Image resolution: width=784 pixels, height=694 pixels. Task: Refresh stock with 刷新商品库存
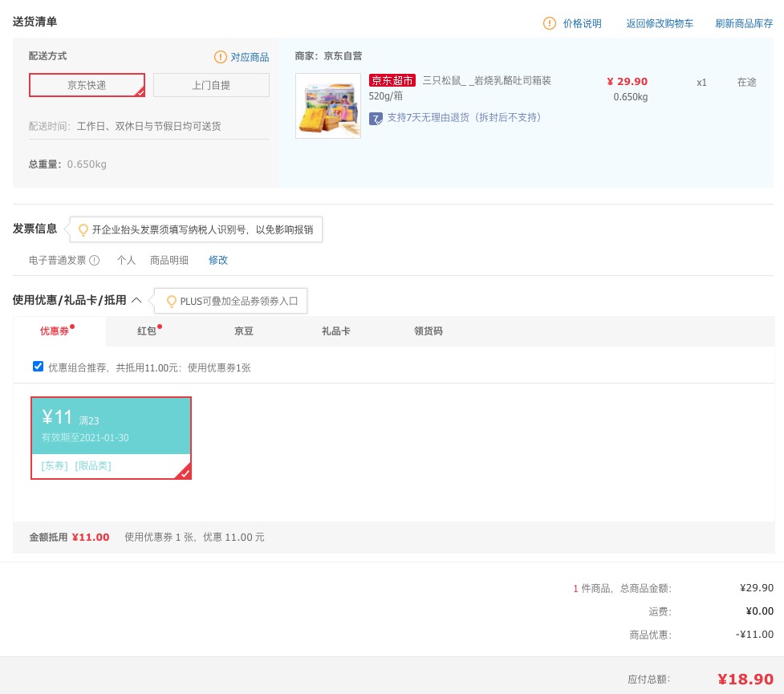(x=744, y=23)
